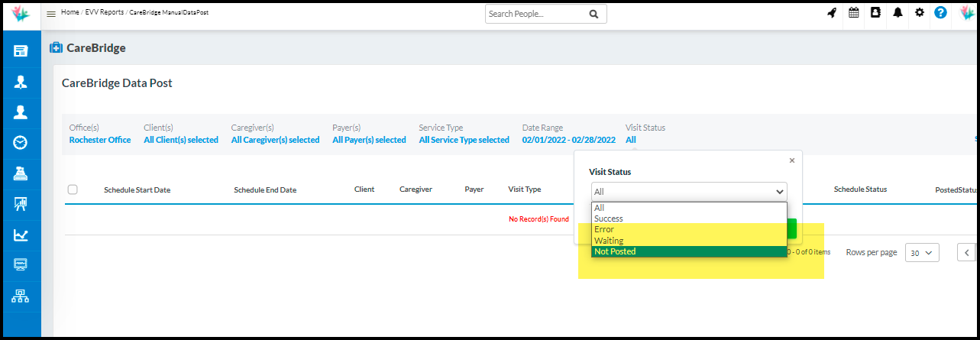Click the org chart sidebar icon
The height and width of the screenshot is (340, 980).
coord(21,296)
